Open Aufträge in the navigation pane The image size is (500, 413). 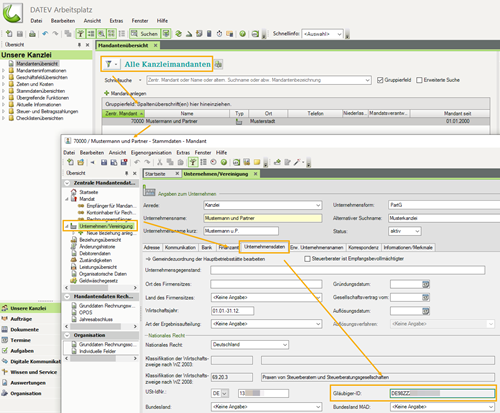(21, 319)
